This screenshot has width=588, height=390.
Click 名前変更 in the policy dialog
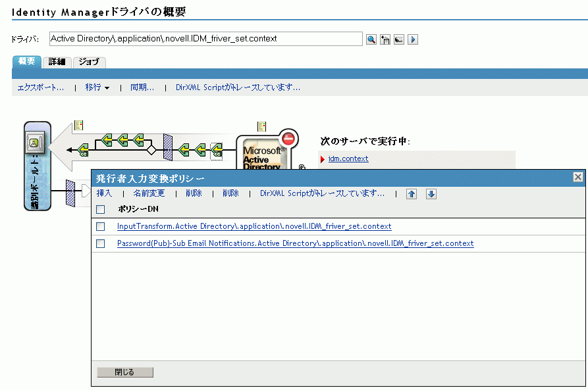tap(149, 193)
